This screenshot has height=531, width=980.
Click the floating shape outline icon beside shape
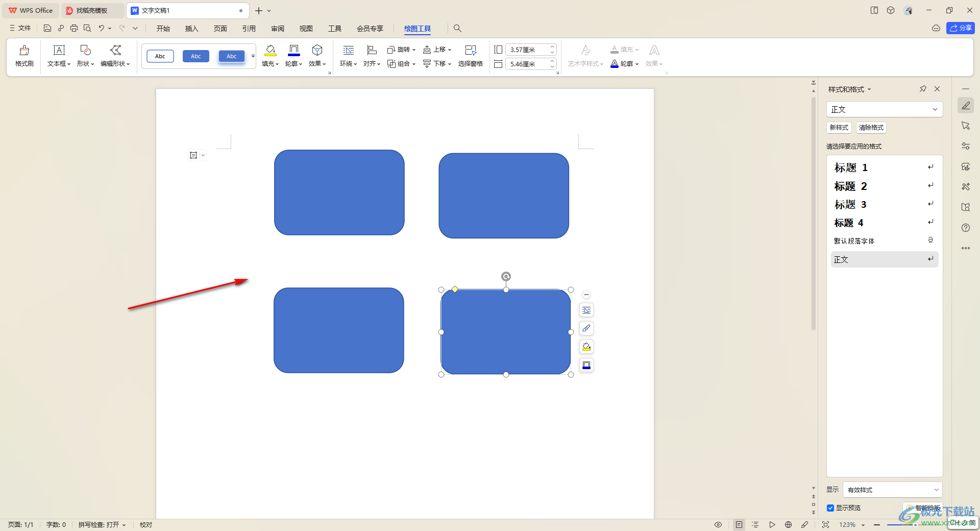[586, 365]
